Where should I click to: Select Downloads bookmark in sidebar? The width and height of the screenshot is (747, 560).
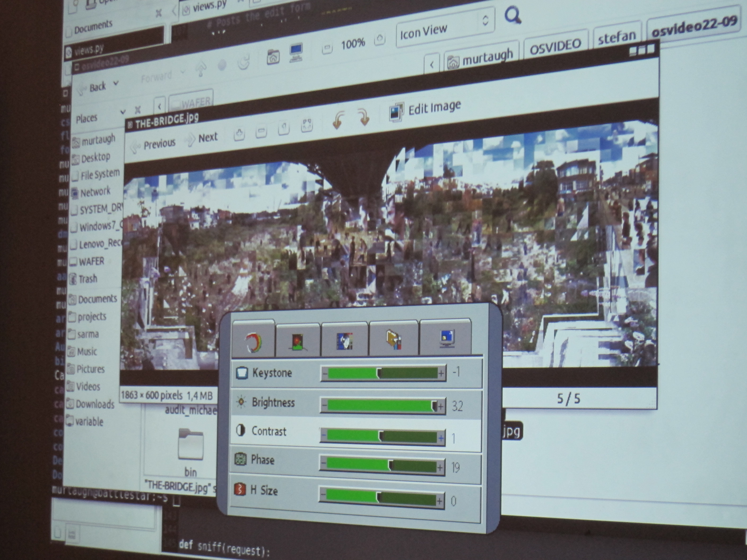90,404
